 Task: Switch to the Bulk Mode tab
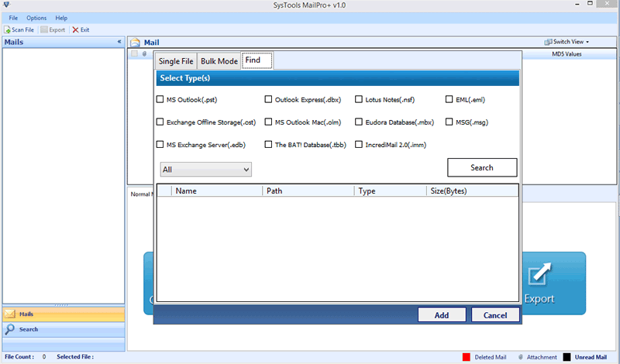pos(219,61)
